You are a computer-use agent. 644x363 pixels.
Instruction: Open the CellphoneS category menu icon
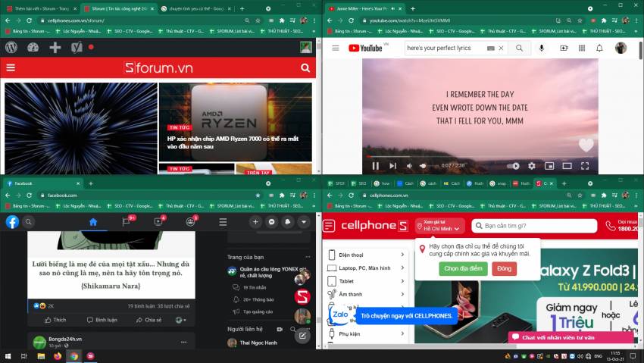(329, 225)
